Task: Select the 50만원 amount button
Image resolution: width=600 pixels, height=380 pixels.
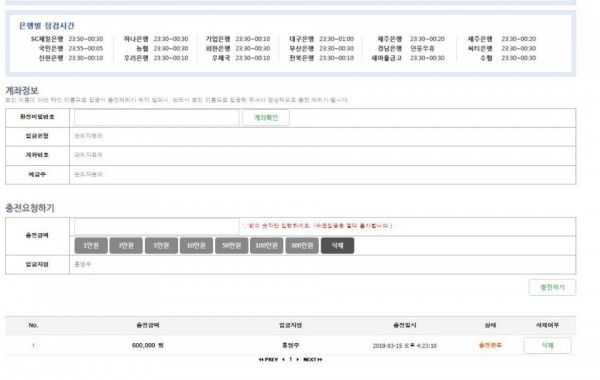Action: pyautogui.click(x=232, y=245)
